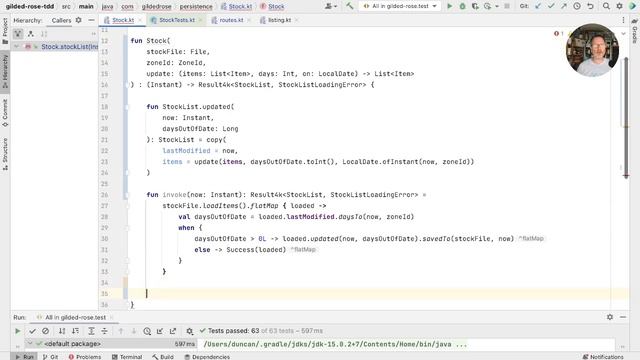Expand the user account dropdown arrow

336,7
